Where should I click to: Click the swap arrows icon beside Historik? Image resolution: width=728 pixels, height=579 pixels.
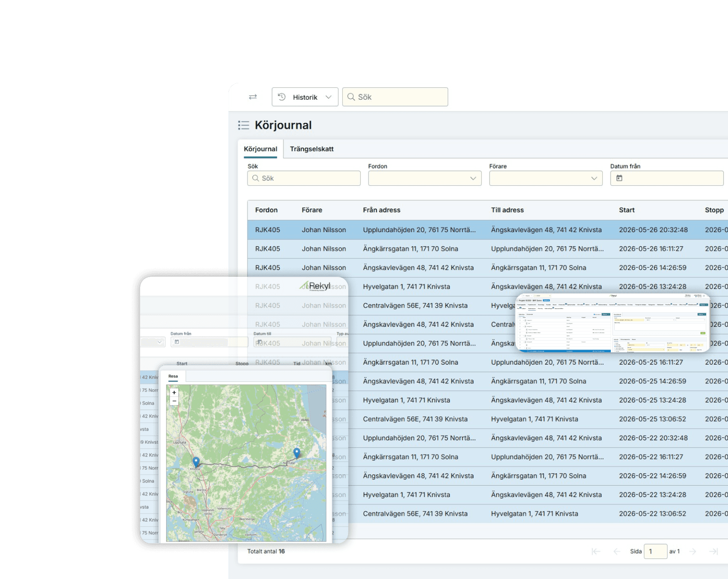point(253,97)
